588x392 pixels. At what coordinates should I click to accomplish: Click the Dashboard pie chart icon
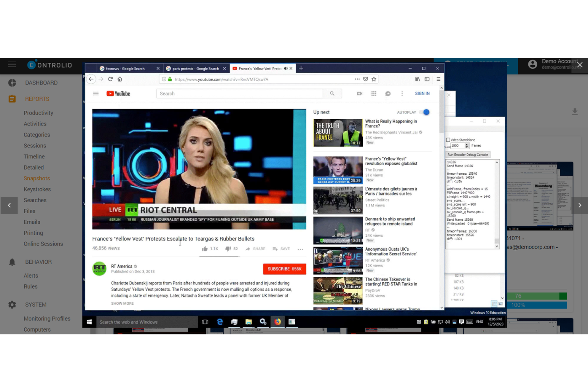pos(12,83)
